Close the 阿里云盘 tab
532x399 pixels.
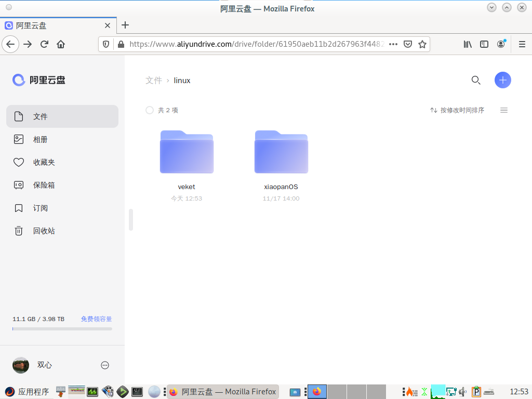click(x=107, y=25)
